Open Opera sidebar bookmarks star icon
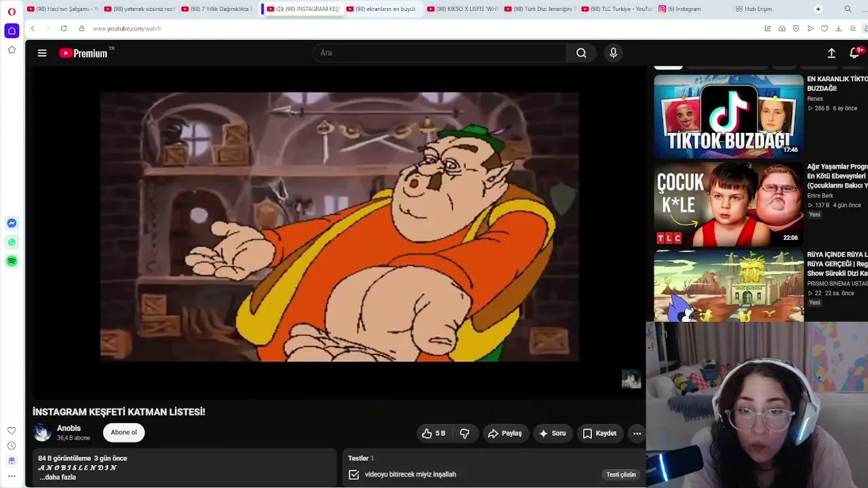868x488 pixels. pos(12,50)
